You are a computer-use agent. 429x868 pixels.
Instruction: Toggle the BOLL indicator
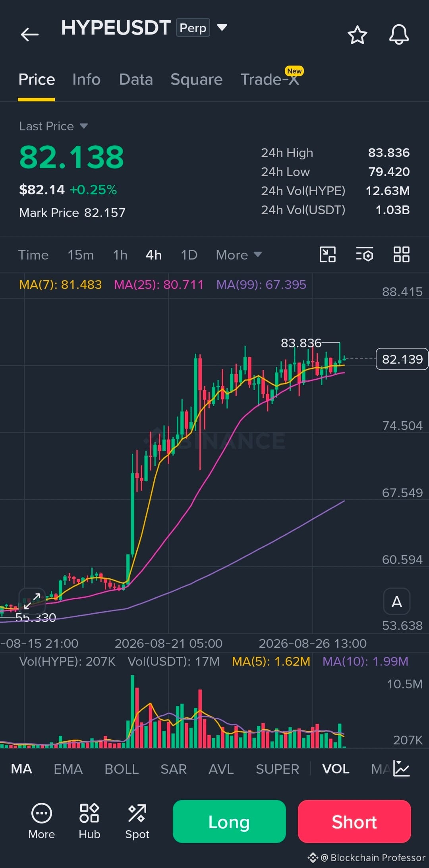coord(122,769)
